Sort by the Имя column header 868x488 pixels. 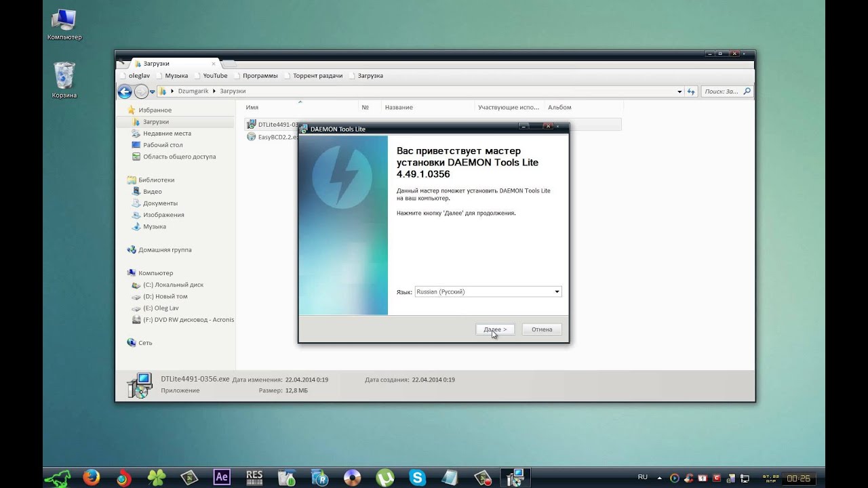[300, 107]
